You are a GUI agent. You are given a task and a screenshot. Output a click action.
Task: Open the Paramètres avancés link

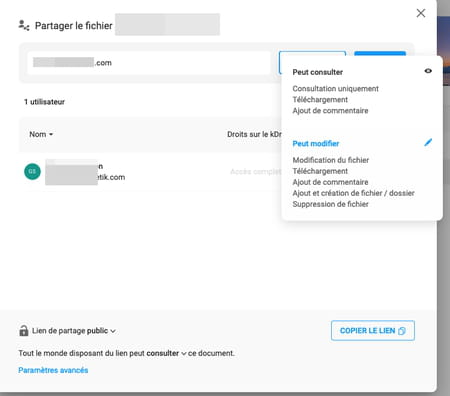53,370
